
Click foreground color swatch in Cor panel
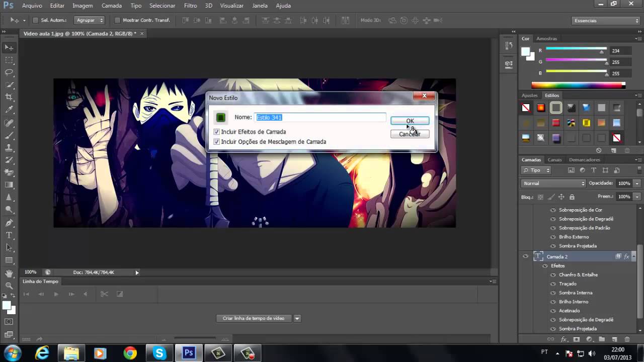click(525, 51)
